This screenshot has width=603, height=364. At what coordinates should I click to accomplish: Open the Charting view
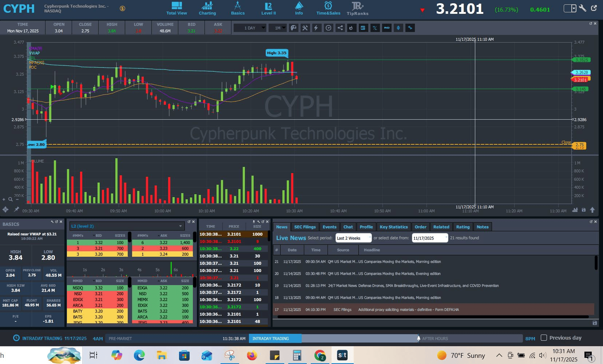tap(207, 8)
